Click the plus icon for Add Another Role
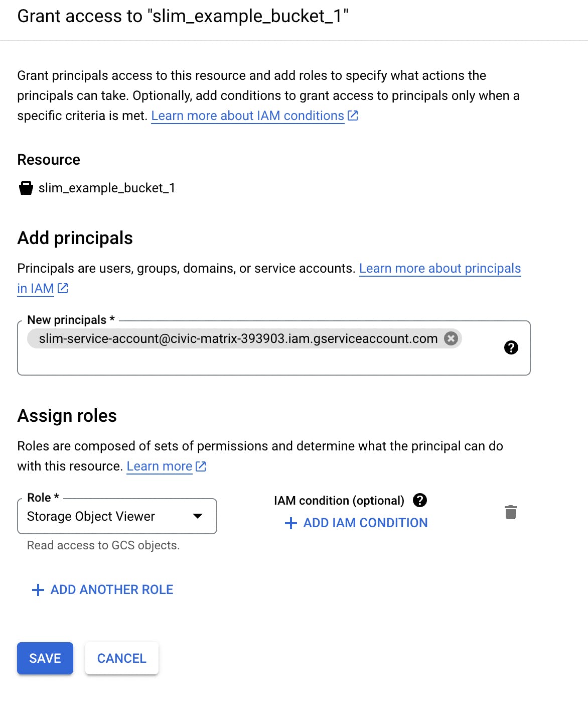Image resolution: width=588 pixels, height=707 pixels. [38, 590]
